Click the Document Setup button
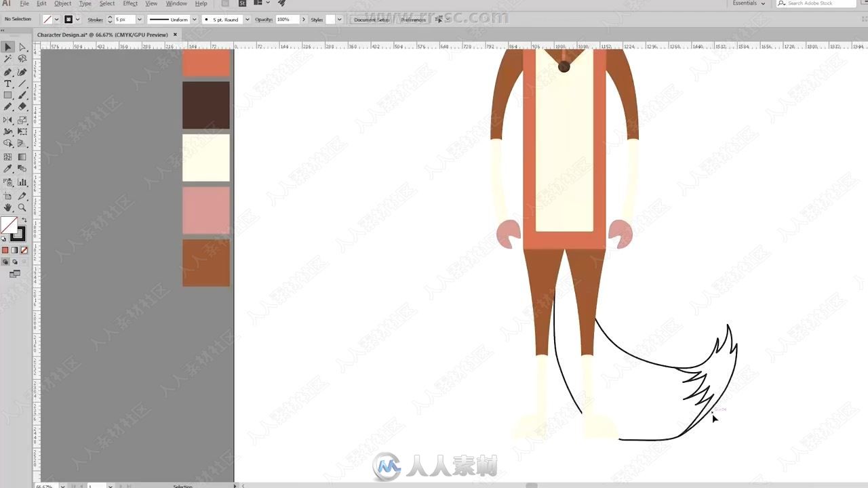 (x=372, y=20)
